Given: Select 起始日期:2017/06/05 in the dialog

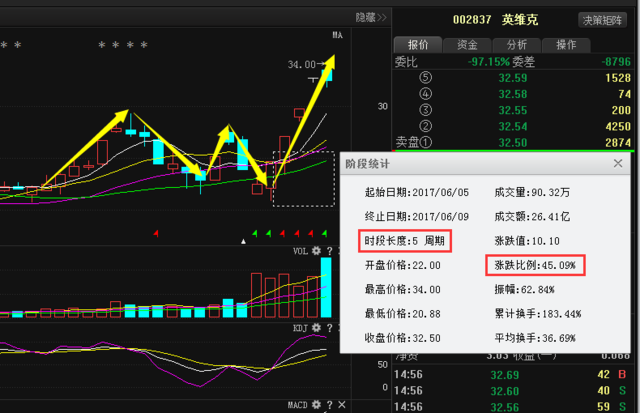Looking at the screenshot, I should click(417, 192).
